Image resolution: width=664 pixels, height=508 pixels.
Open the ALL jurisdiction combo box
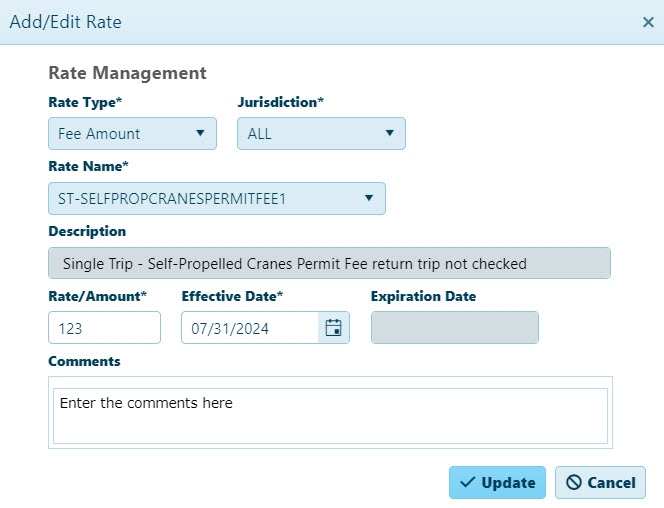tap(321, 133)
